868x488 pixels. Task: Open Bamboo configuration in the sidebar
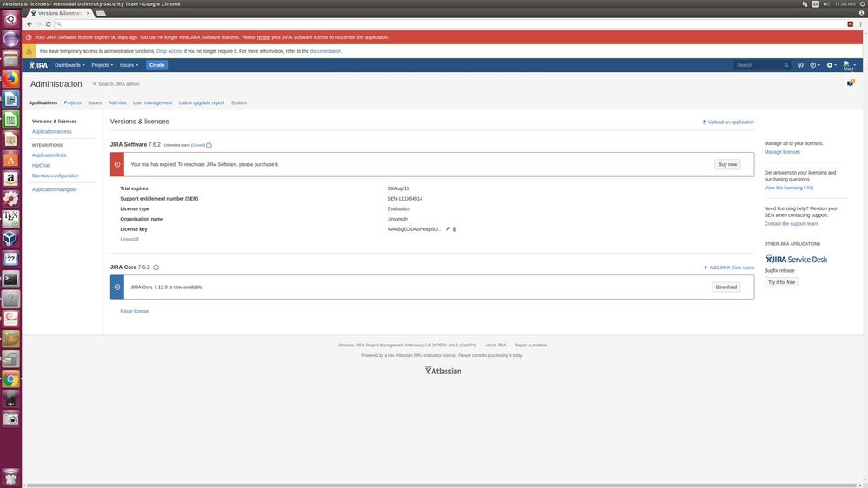coord(55,176)
